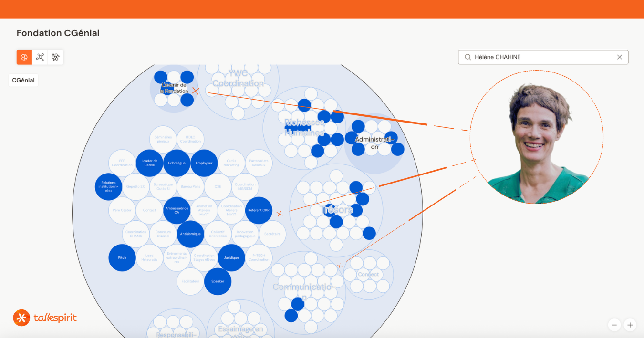Screen dimensions: 644x338
Task: Open the Coordination CHAMS bubble
Action: pos(136,234)
